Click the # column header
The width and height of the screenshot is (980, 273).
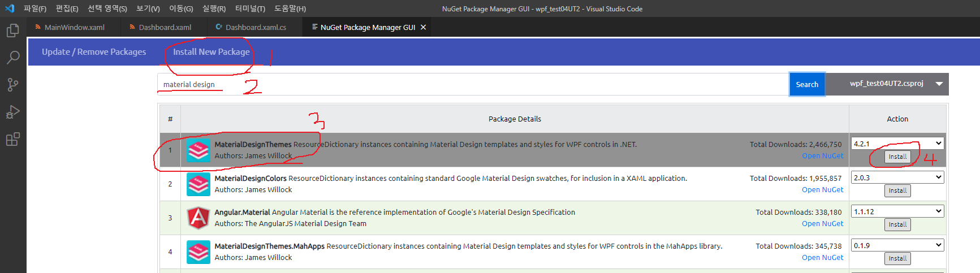tap(170, 119)
